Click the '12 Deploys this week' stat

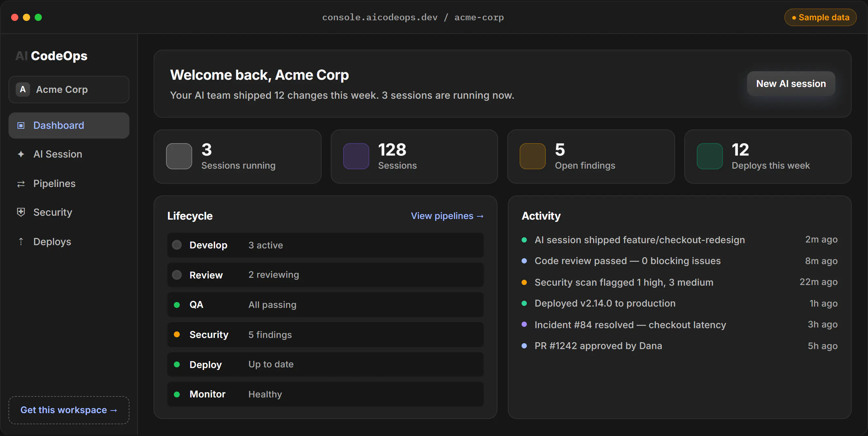pos(768,156)
